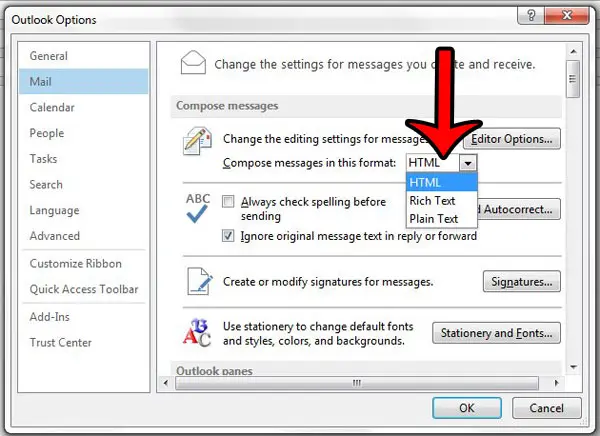Viewport: 600px width, 436px height.
Task: Choose Rich Text from format list
Action: pos(433,201)
